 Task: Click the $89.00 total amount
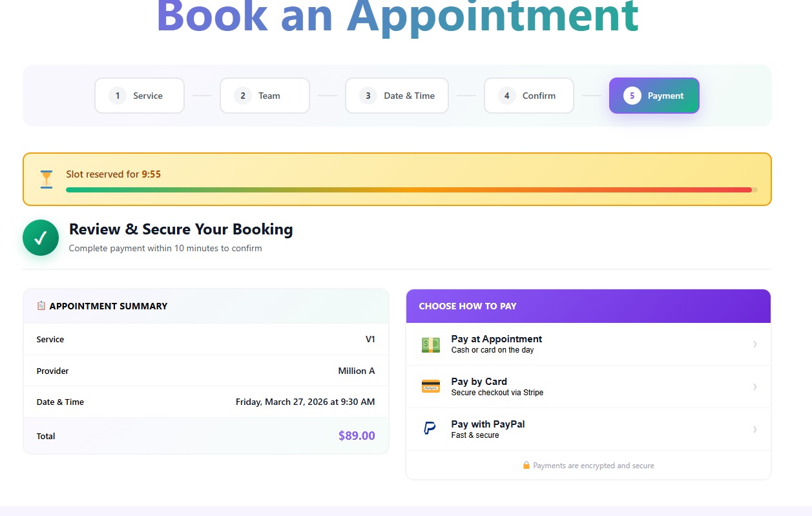point(356,435)
